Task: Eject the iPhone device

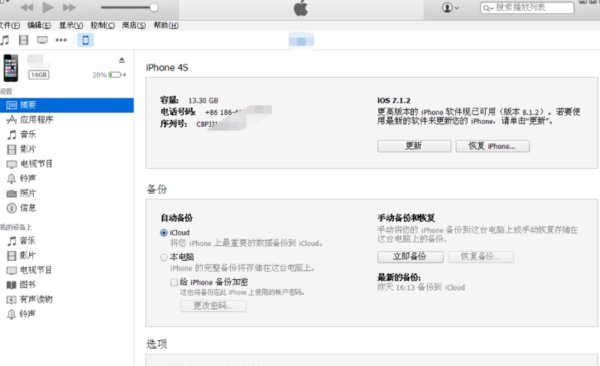Action: click(122, 60)
